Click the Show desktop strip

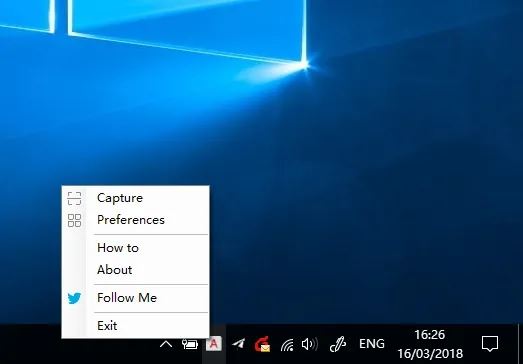520,344
